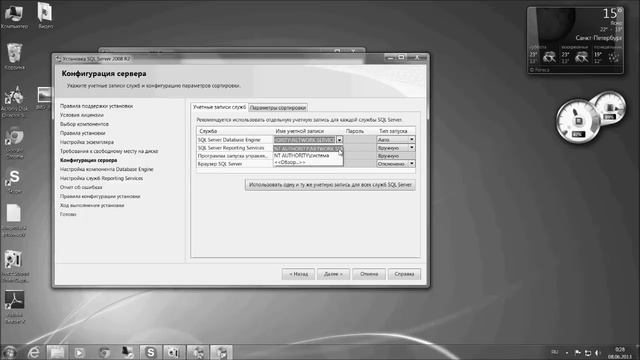Open the Windows Start menu orb

click(9, 352)
